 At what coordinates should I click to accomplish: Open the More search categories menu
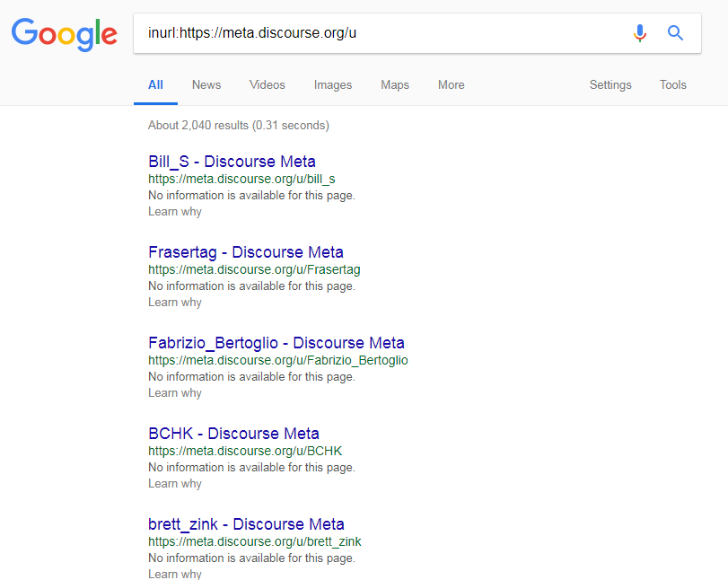tap(452, 85)
